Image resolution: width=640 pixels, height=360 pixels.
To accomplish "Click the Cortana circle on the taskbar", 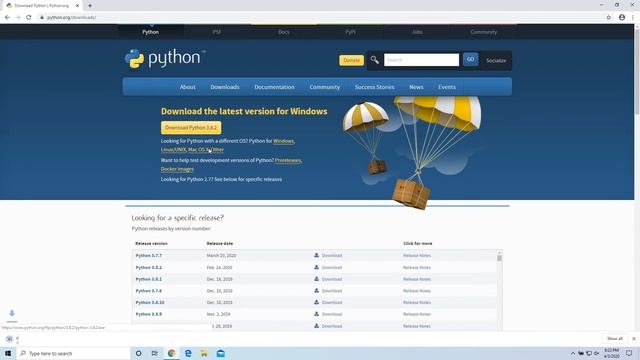I will pos(138,353).
